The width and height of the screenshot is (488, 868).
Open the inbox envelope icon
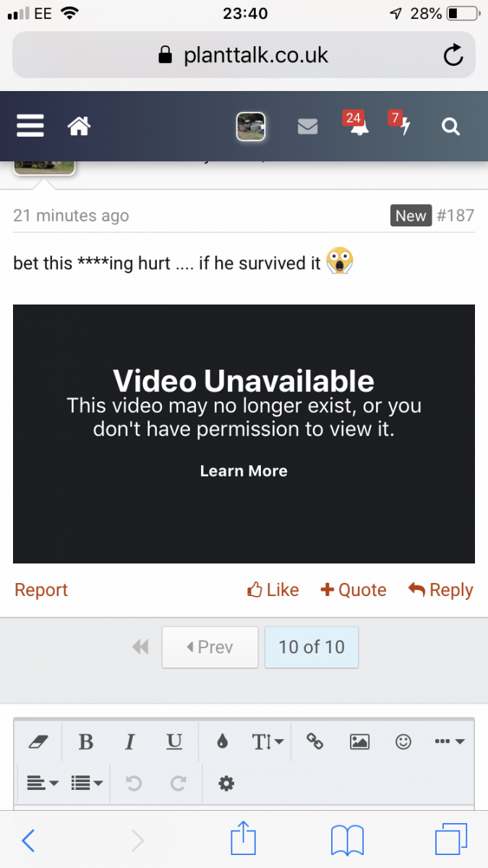click(308, 127)
